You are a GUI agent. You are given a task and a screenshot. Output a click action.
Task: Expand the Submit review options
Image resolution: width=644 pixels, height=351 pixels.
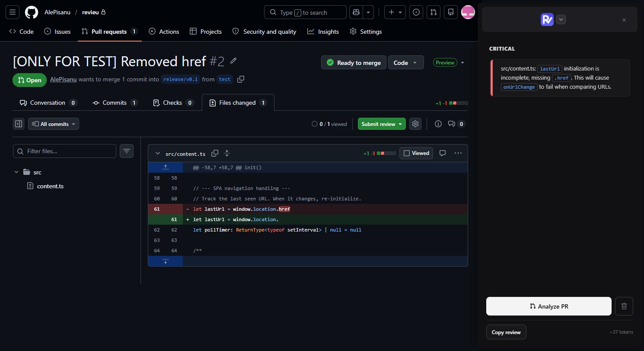click(x=400, y=124)
